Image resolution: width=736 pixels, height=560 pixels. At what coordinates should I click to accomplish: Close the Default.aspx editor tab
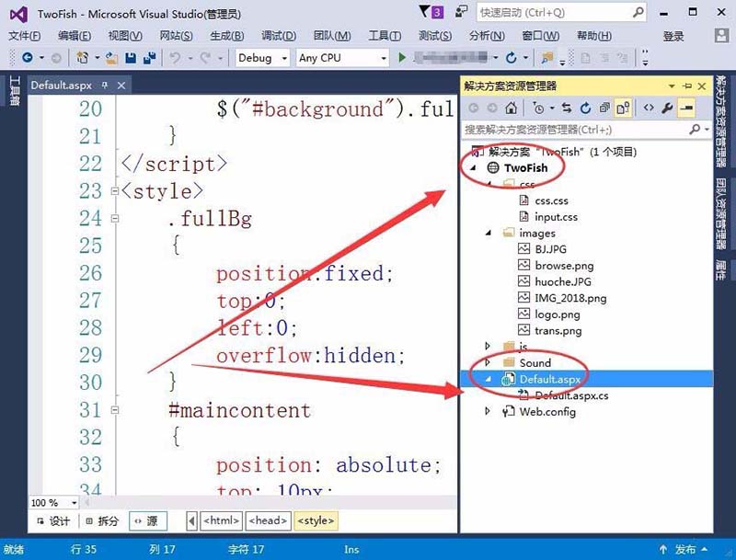121,86
